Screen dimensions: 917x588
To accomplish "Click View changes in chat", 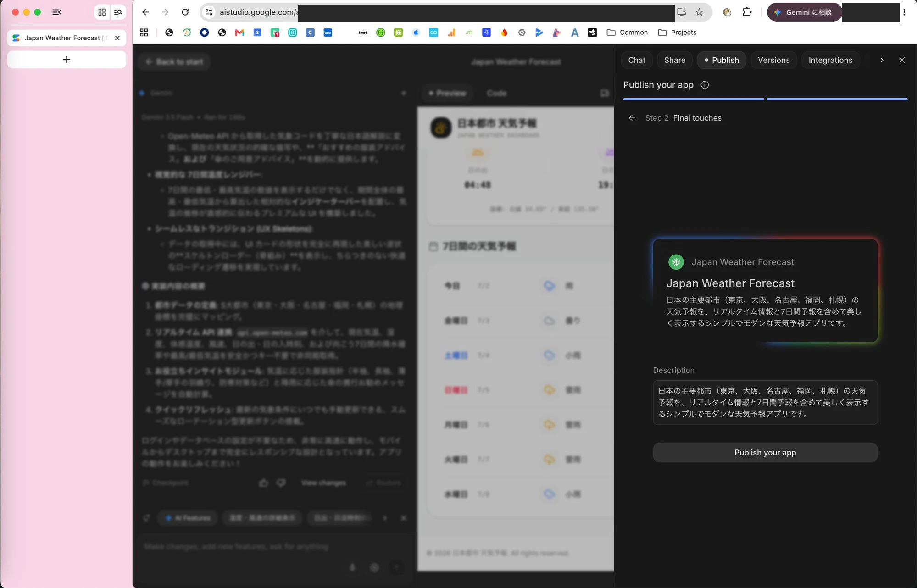I will coord(323,483).
